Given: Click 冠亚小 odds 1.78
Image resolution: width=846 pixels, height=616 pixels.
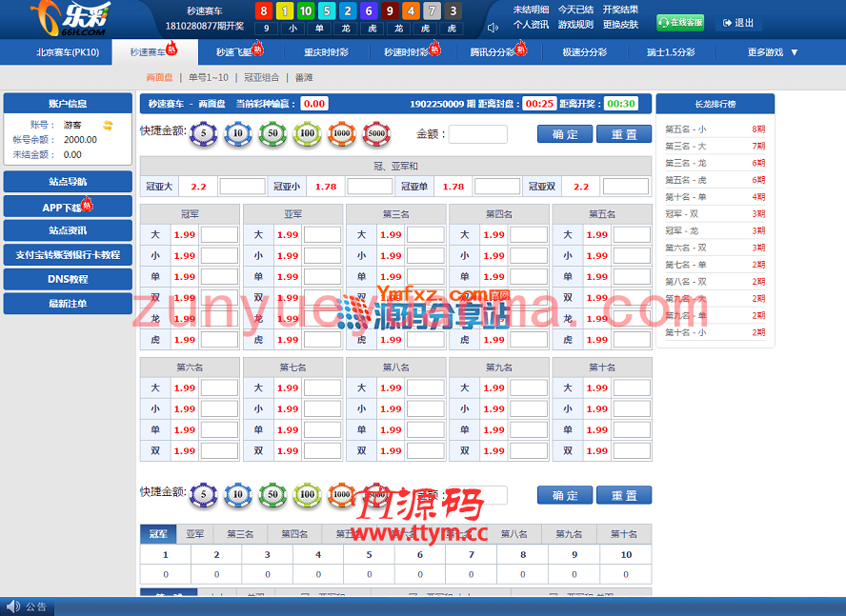Looking at the screenshot, I should (x=326, y=187).
